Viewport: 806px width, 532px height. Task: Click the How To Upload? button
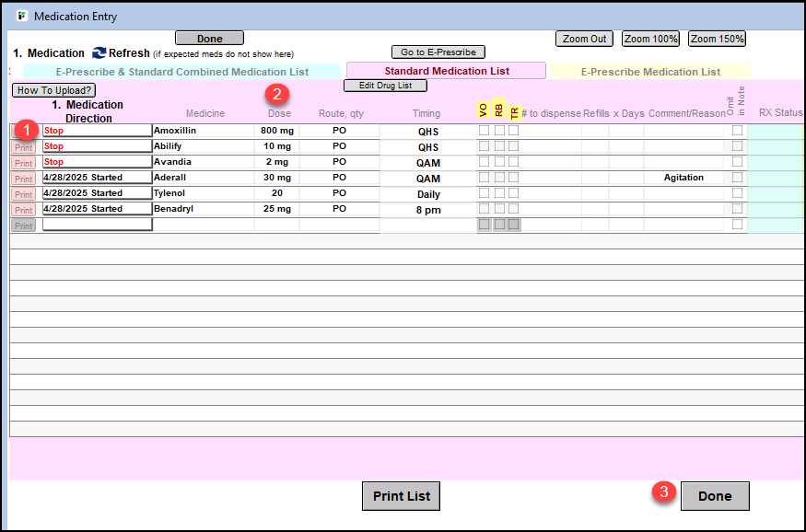[53, 90]
